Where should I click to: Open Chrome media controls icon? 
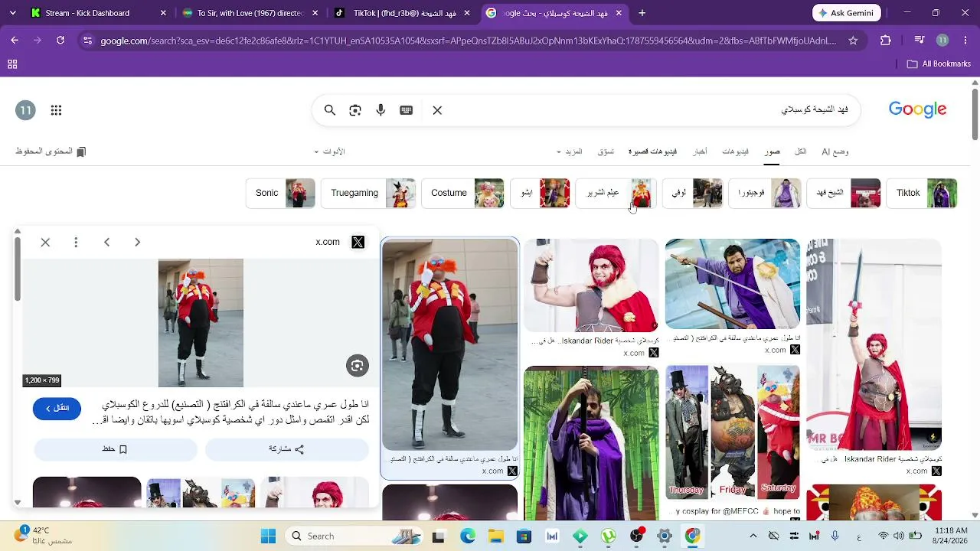coord(920,41)
